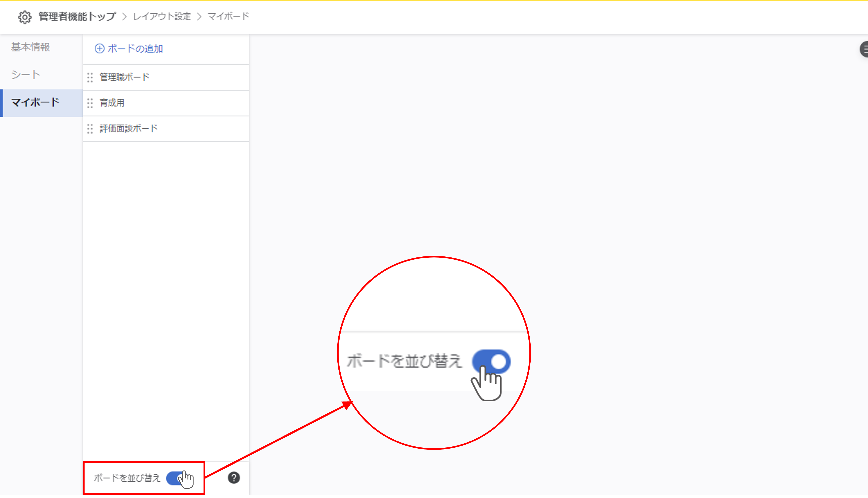Go to 管理者機能トップ breadcrumb link
The image size is (868, 498).
coord(77,17)
